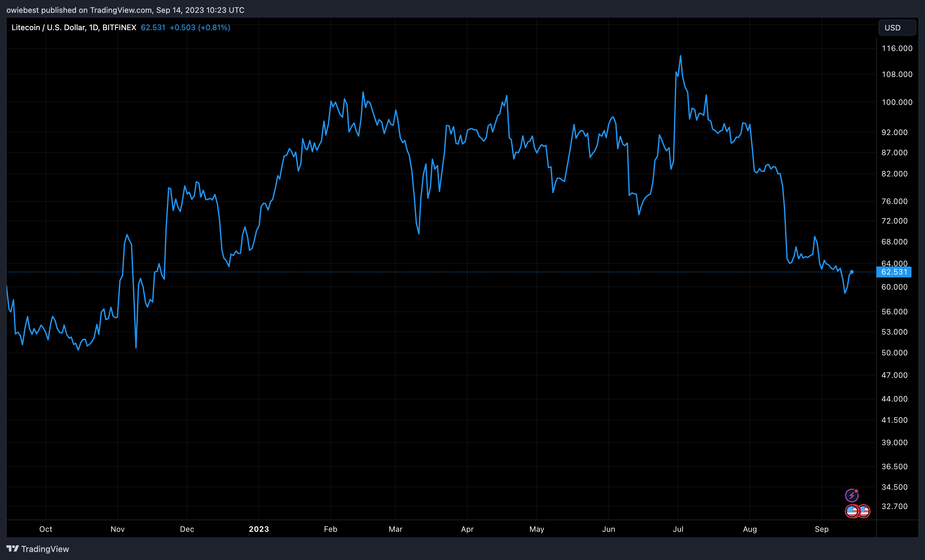Viewport: 925px width, 560px height.
Task: Select the red notification dot on lightning icon
Action: 857,491
